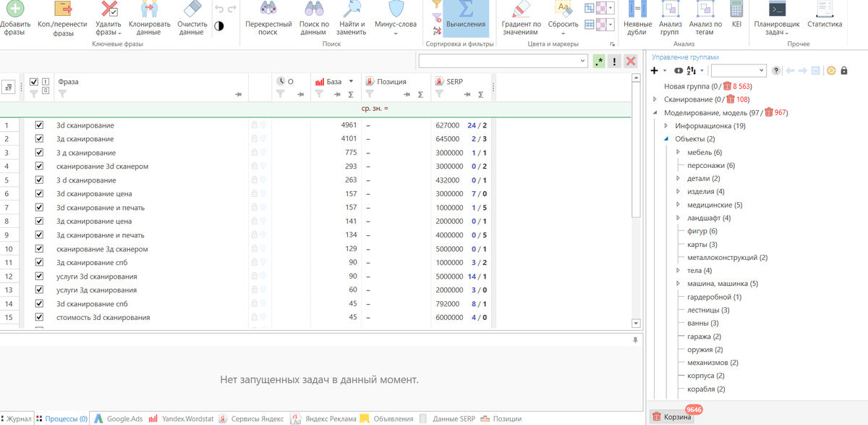
Task: Click the exclamation mark filter button
Action: coord(614,62)
